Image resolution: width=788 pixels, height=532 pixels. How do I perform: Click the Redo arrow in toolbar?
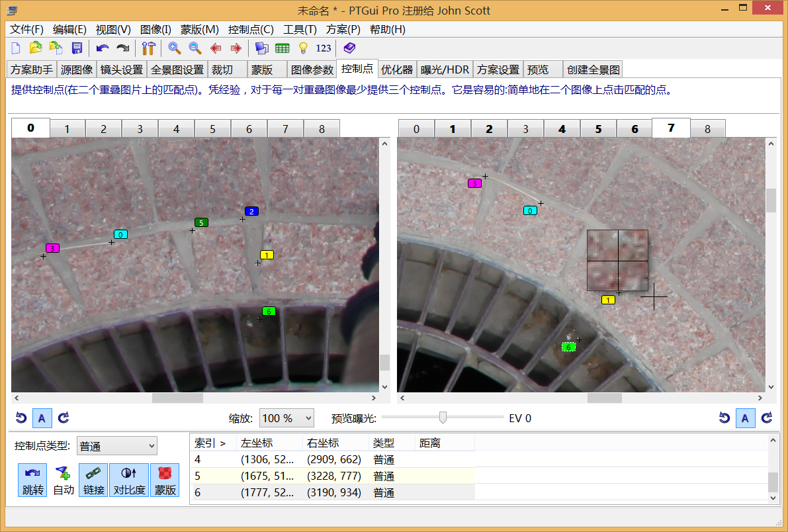123,48
